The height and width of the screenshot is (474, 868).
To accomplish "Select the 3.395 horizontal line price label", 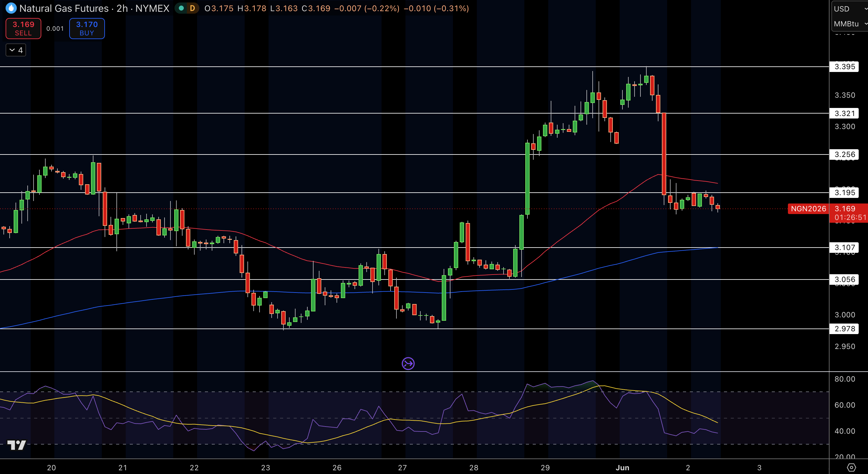I will pyautogui.click(x=844, y=67).
